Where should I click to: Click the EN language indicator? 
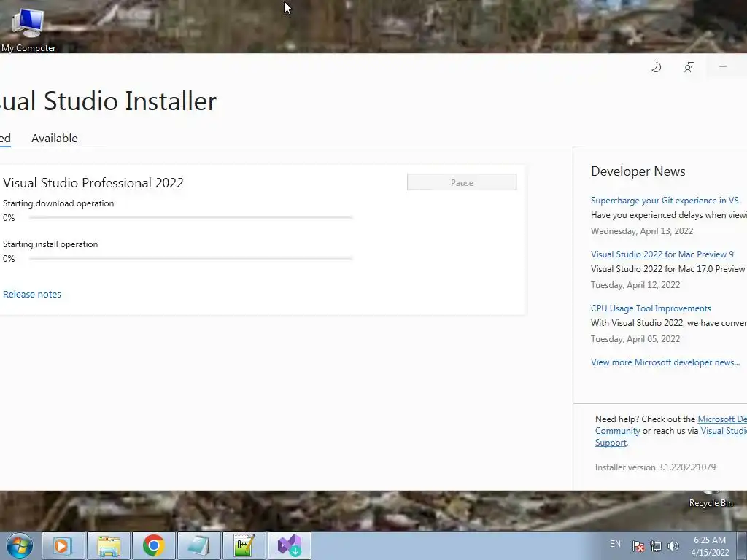[615, 544]
